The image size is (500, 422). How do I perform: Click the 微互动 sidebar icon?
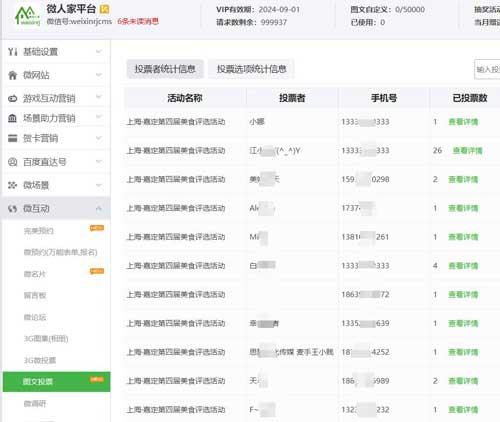[12, 209]
